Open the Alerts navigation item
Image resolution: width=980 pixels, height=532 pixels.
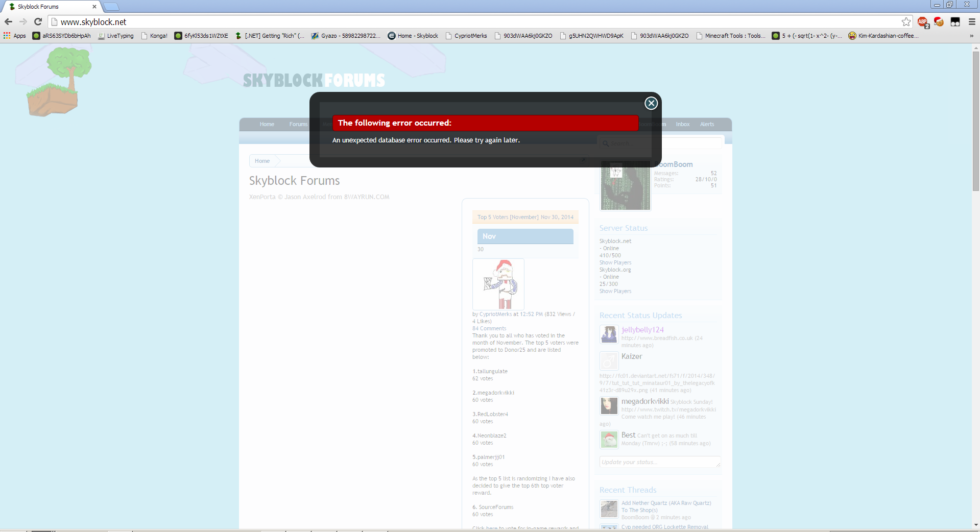coord(707,124)
